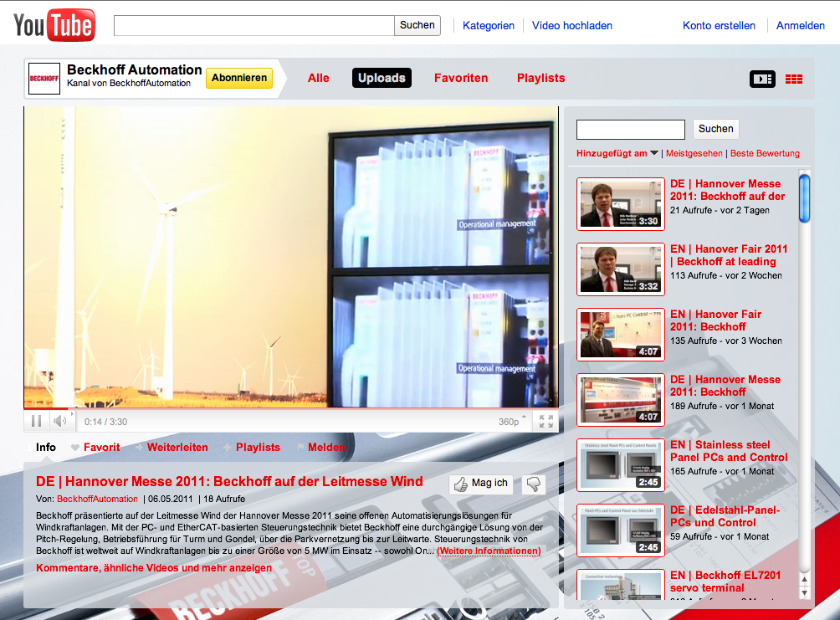Image resolution: width=840 pixels, height=620 pixels.
Task: Click the video playlist scrollbar thumb
Action: coord(804,197)
